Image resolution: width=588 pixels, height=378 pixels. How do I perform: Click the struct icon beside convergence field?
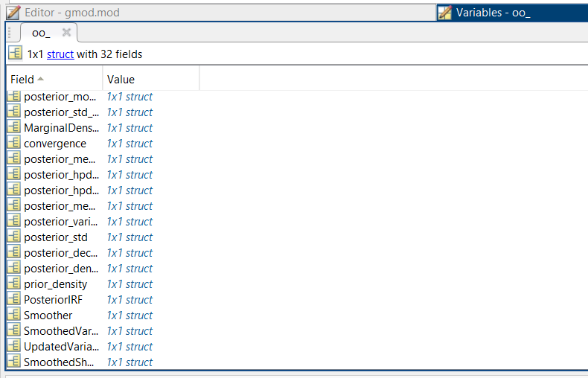tap(14, 143)
